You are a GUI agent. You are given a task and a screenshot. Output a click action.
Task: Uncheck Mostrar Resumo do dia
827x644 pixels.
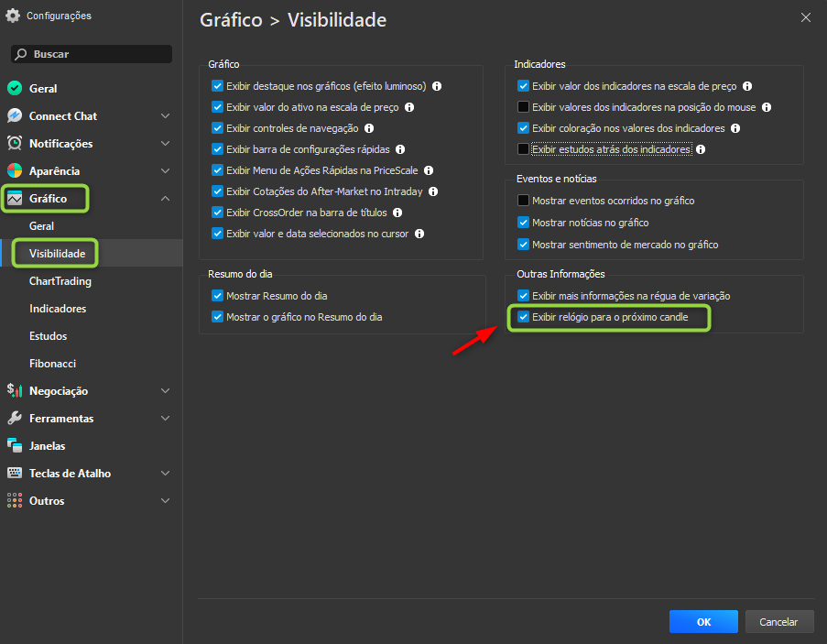point(218,296)
